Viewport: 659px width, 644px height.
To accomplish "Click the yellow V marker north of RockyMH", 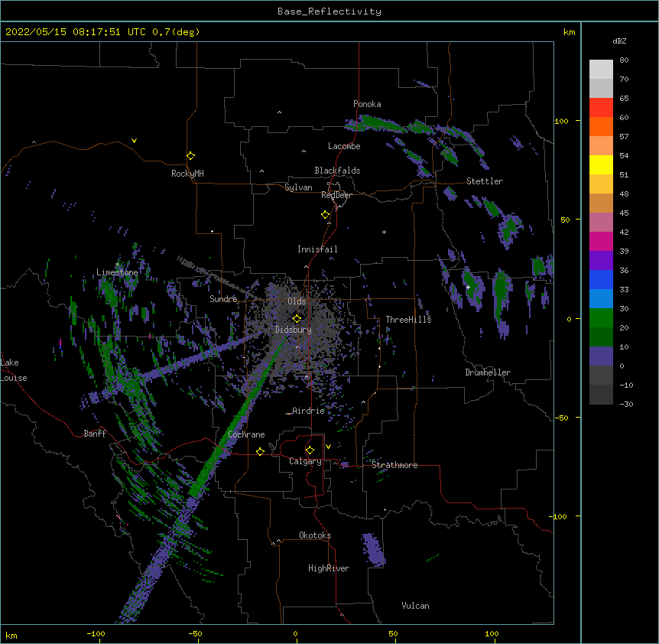I will click(x=134, y=141).
